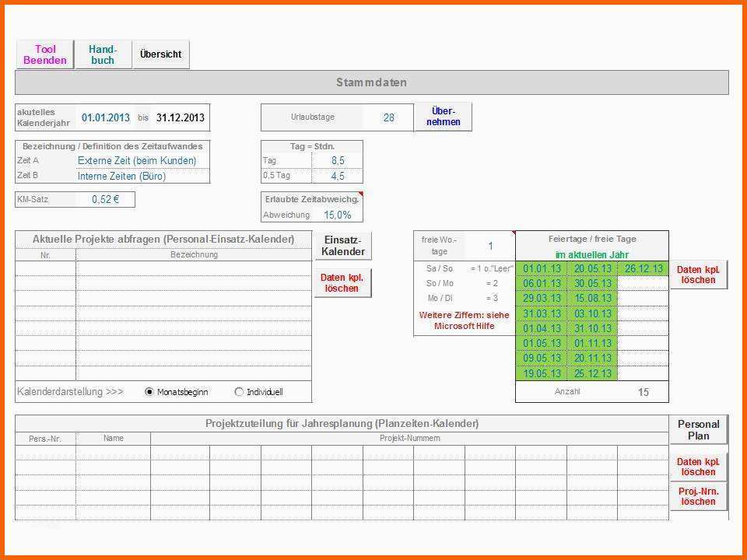The image size is (747, 560).
Task: Edit the calendar year start date 01.01.2013
Action: [x=106, y=117]
